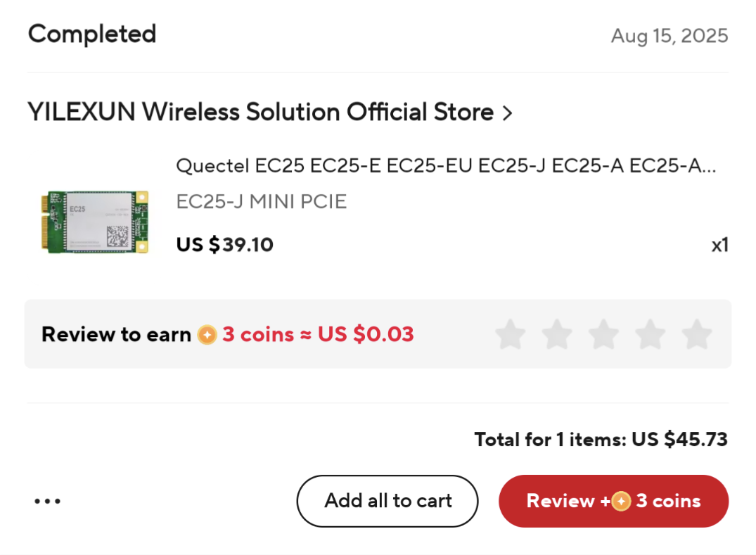Click the 'Add all to cart' button
The image size is (756, 555).
[387, 501]
